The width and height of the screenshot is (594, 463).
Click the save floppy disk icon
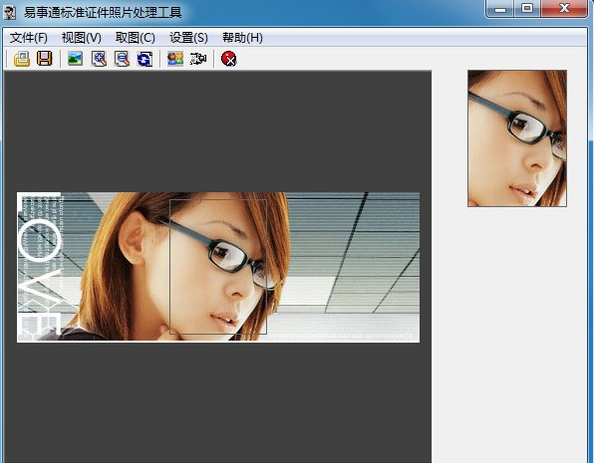pos(45,59)
